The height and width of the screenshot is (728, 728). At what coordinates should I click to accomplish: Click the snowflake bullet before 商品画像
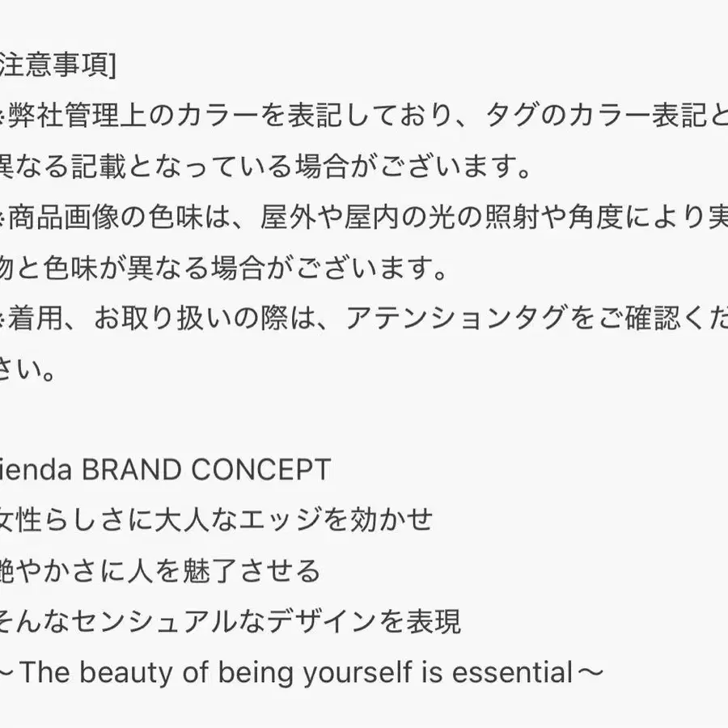(3, 218)
